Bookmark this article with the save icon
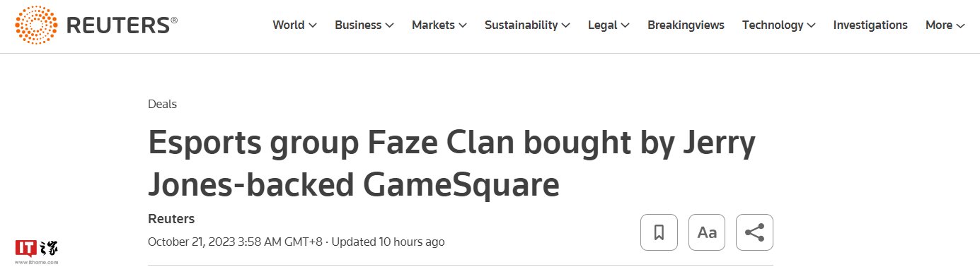Viewport: 980px width, 279px height. tap(659, 232)
